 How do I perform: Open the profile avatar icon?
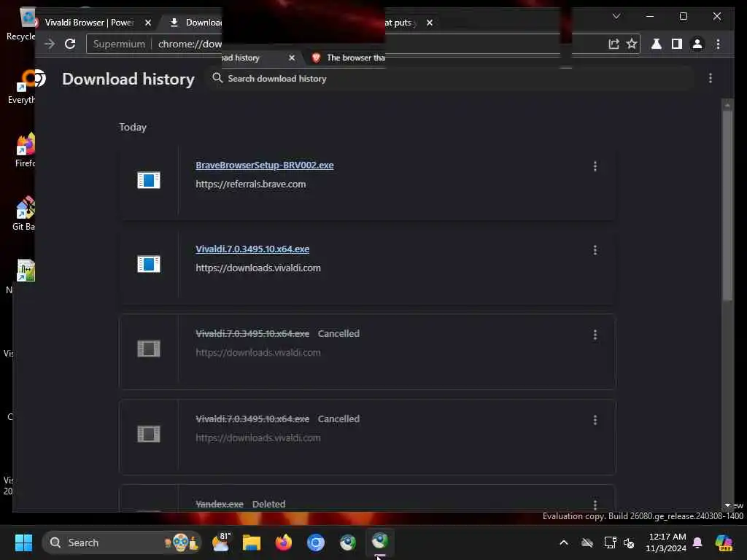point(697,44)
